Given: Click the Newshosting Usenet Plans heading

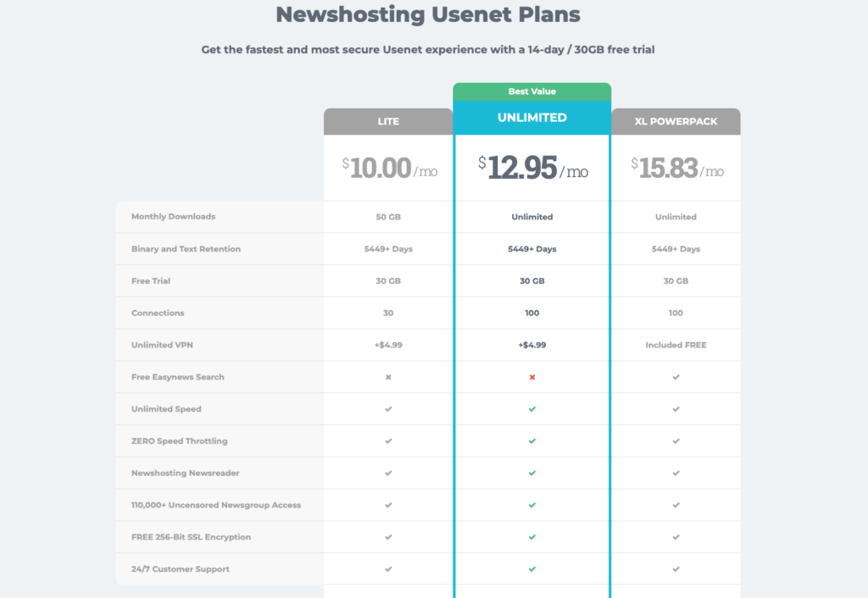Looking at the screenshot, I should [x=428, y=14].
